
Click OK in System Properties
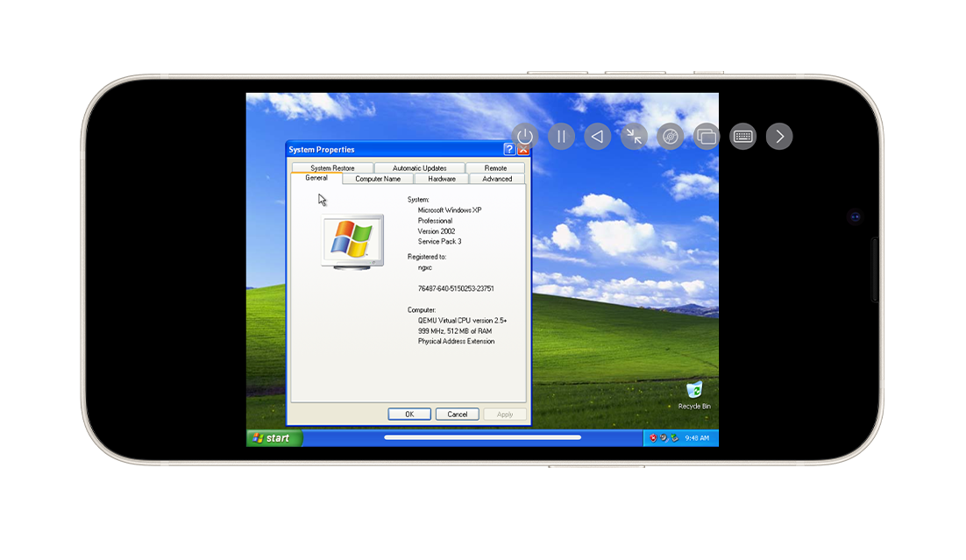pos(409,414)
